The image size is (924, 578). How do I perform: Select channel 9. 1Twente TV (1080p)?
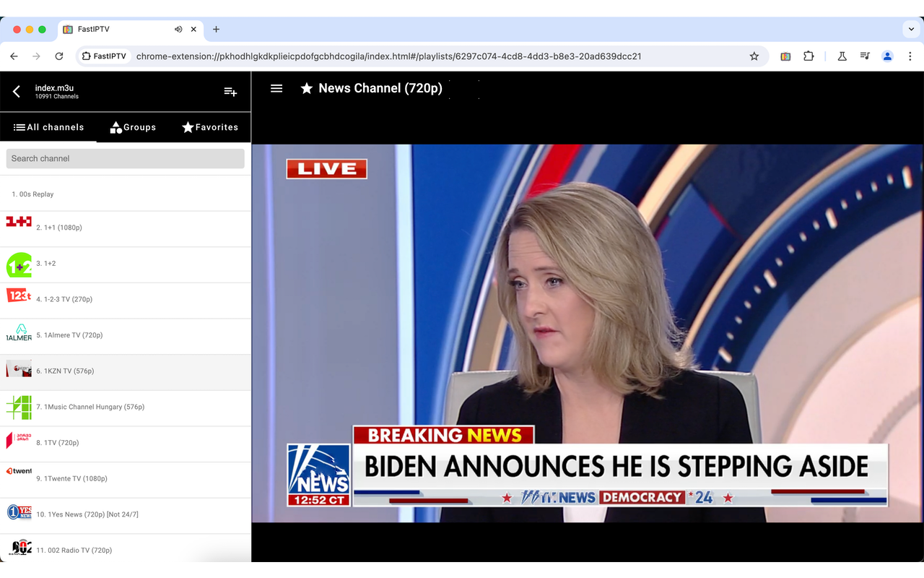[126, 478]
